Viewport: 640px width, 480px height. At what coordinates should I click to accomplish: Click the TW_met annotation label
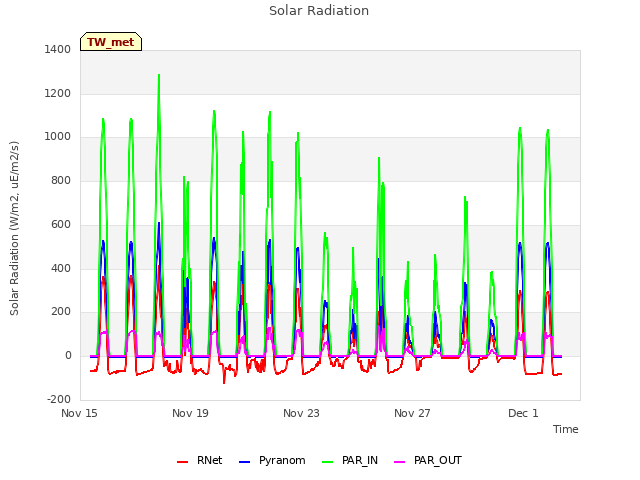[x=111, y=42]
